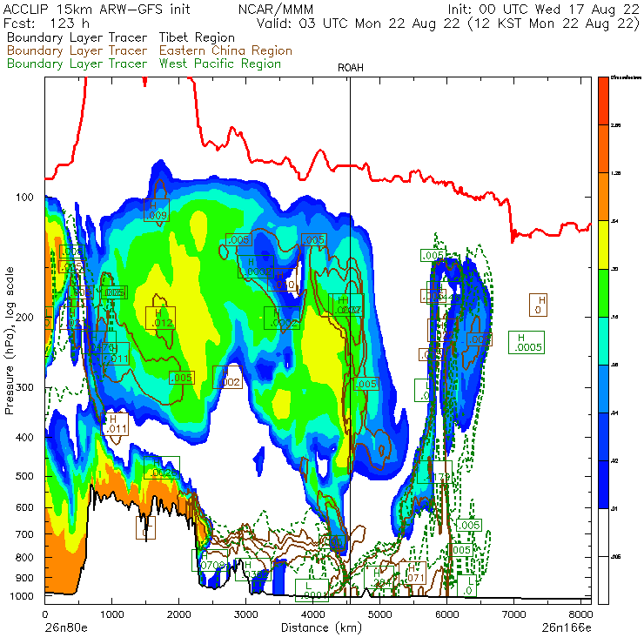Click the 'ACCLIP 15km ARW-GFS init' title
The width and height of the screenshot is (644, 644).
pyautogui.click(x=97, y=9)
